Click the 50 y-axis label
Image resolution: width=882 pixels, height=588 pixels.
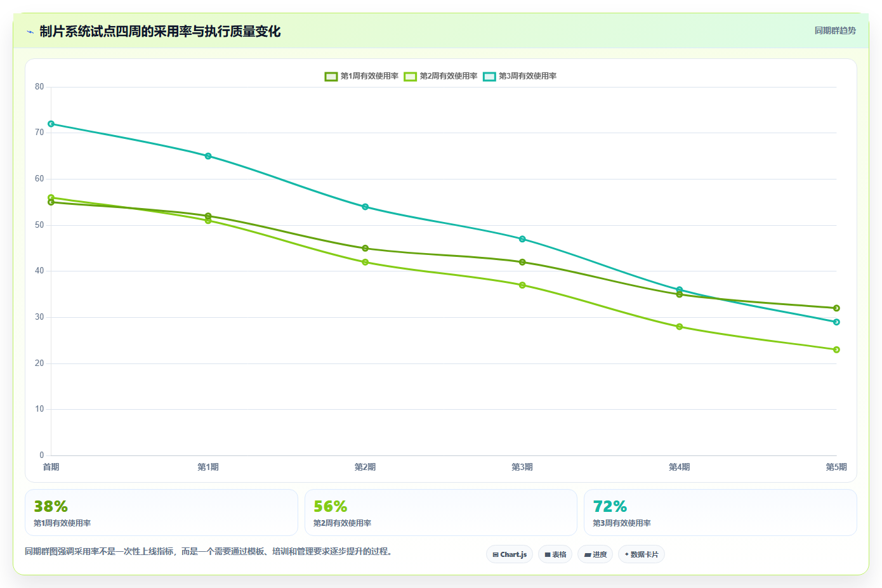click(x=39, y=225)
